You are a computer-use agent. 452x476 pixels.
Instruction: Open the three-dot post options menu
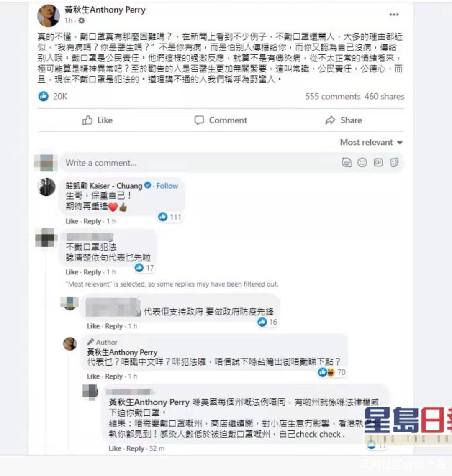[394, 15]
